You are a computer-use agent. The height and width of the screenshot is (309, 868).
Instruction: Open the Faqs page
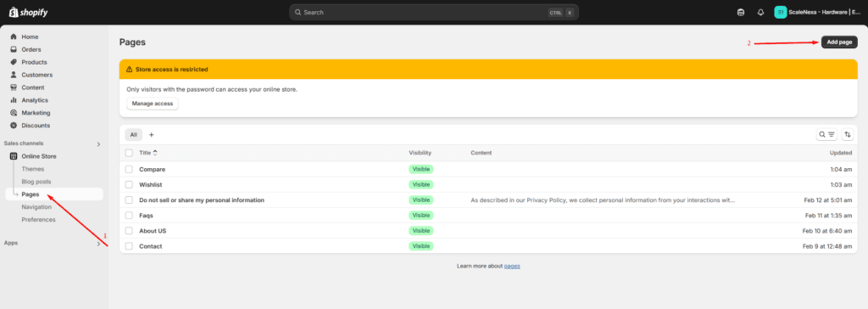(146, 216)
